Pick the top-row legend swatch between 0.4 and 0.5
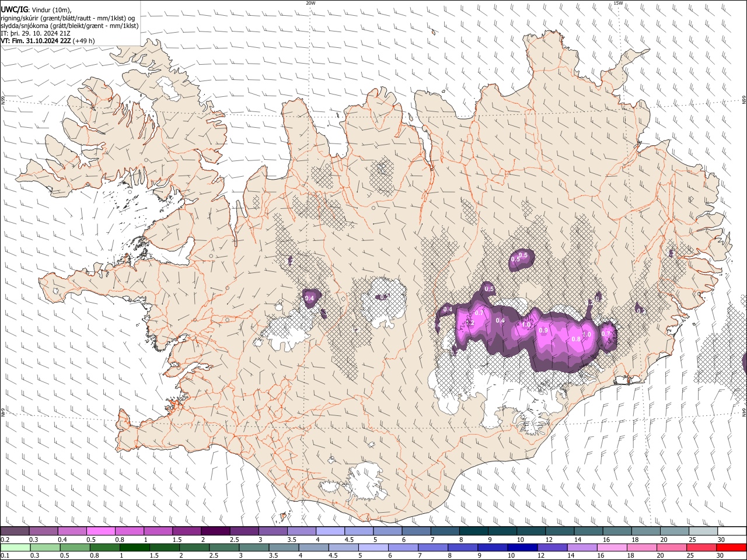Screen dimensions: 747x560 (x=72, y=531)
